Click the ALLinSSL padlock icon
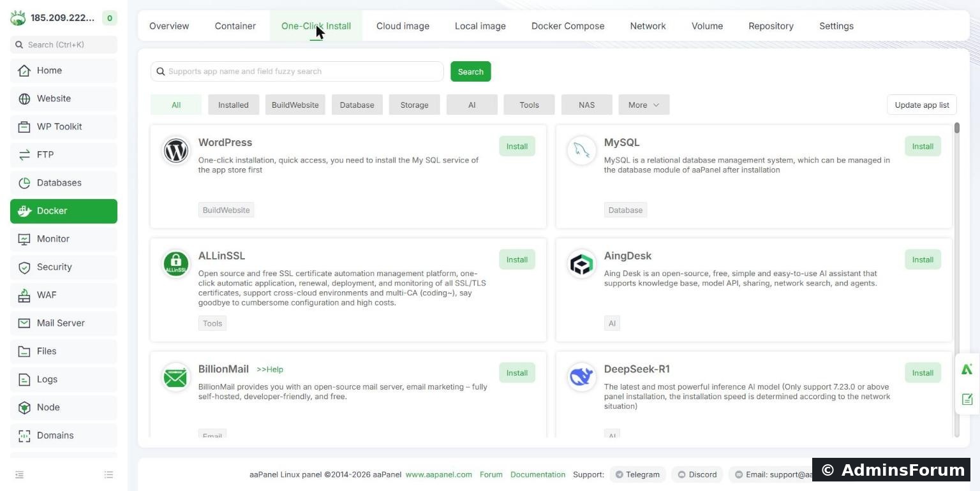 coord(175,264)
